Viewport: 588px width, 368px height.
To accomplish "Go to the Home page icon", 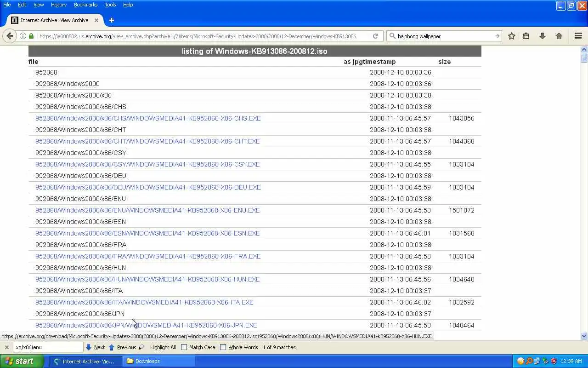I will (559, 36).
